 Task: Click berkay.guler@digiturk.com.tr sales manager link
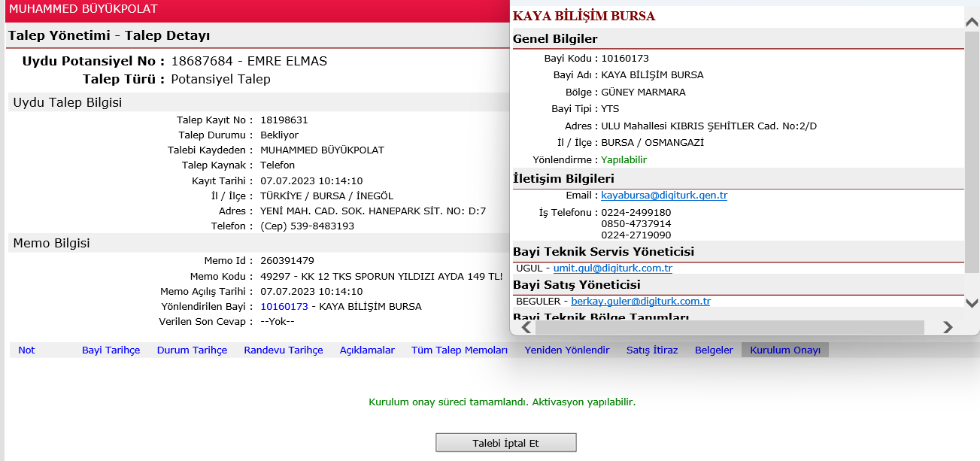pyautogui.click(x=641, y=302)
